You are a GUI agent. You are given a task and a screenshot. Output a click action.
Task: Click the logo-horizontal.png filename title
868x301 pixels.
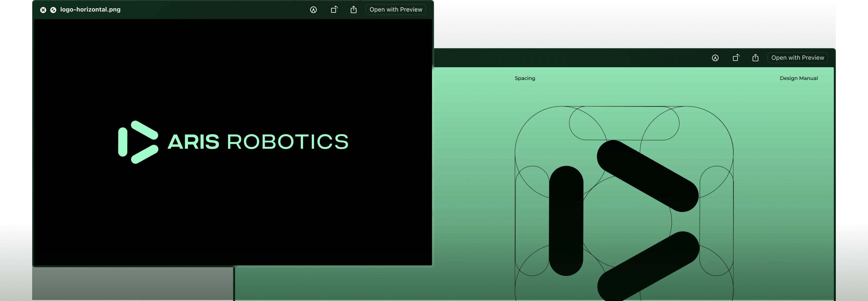pos(90,10)
